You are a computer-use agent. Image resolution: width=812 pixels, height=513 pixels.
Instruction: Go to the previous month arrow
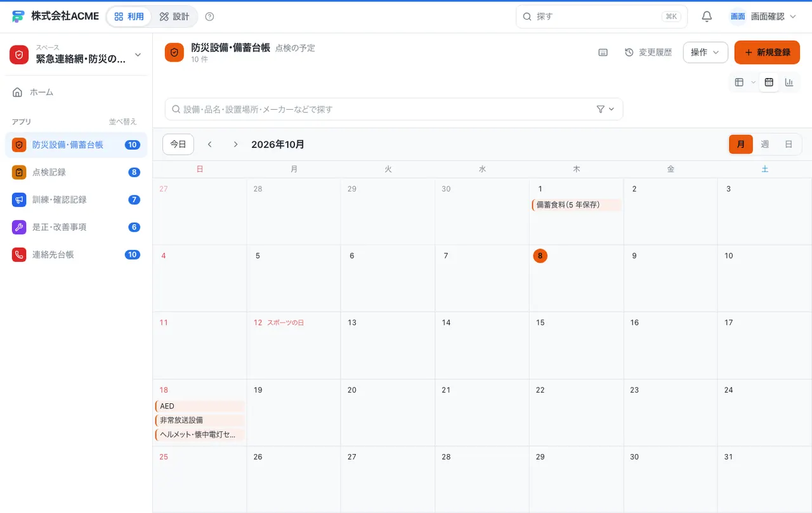coord(210,145)
